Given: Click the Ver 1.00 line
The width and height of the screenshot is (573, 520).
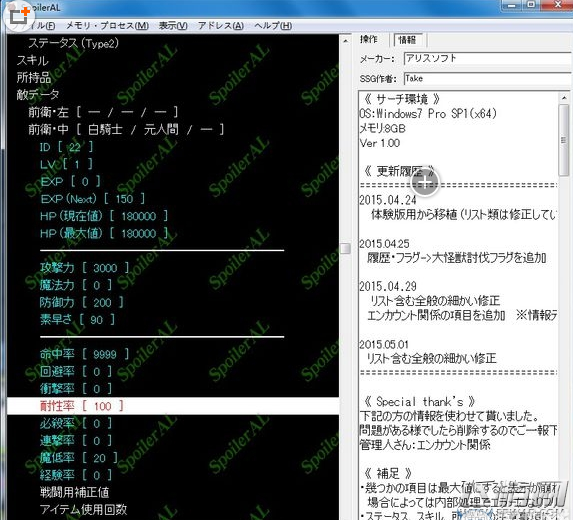Looking at the screenshot, I should pos(380,143).
